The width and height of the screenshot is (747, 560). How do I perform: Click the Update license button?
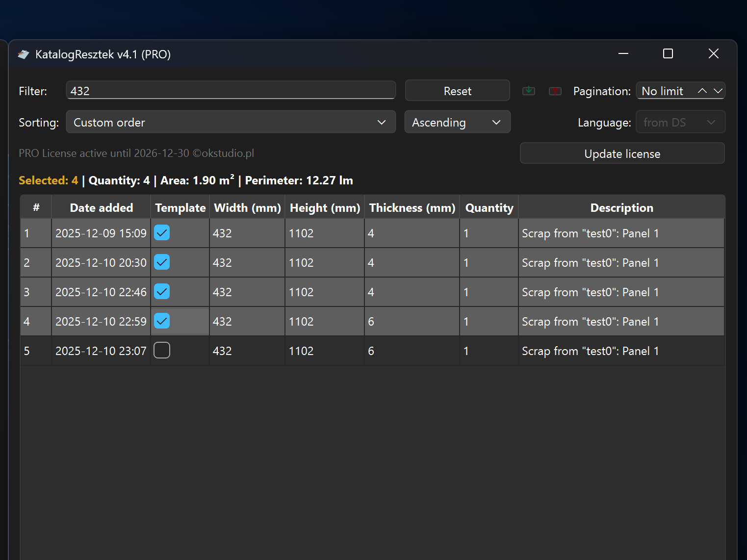621,154
